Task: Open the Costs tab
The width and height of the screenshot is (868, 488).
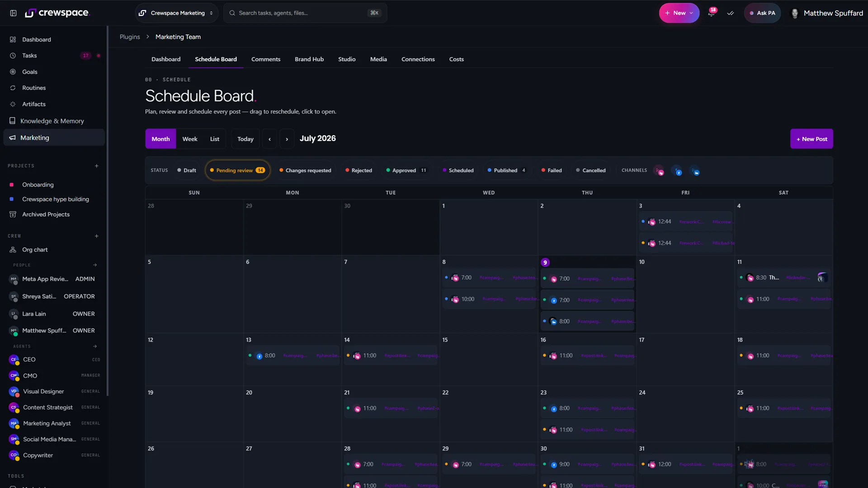Action: (x=457, y=59)
